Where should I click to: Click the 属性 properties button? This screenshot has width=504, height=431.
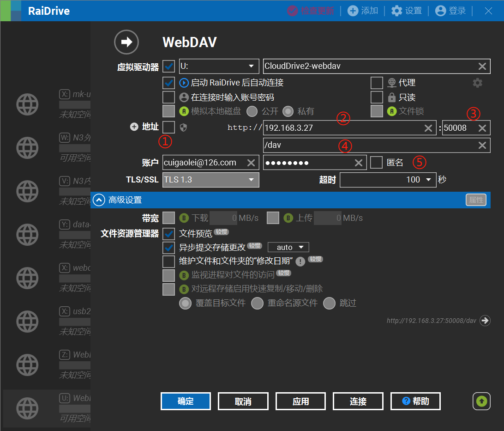pos(476,200)
